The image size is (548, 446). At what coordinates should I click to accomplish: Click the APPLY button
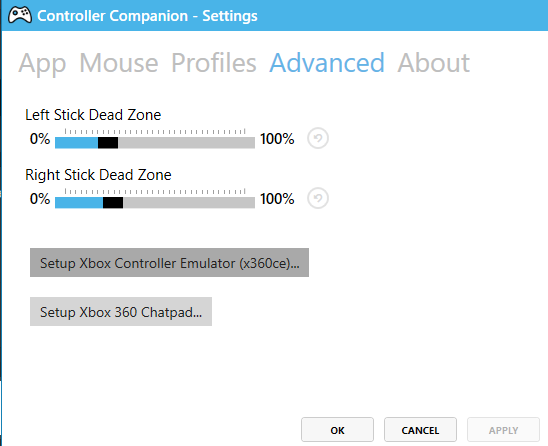click(503, 430)
